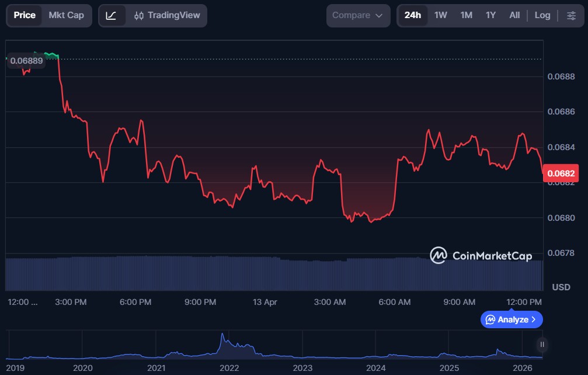Viewport: 588px width, 375px height.
Task: Select the 24h time range
Action: 412,15
